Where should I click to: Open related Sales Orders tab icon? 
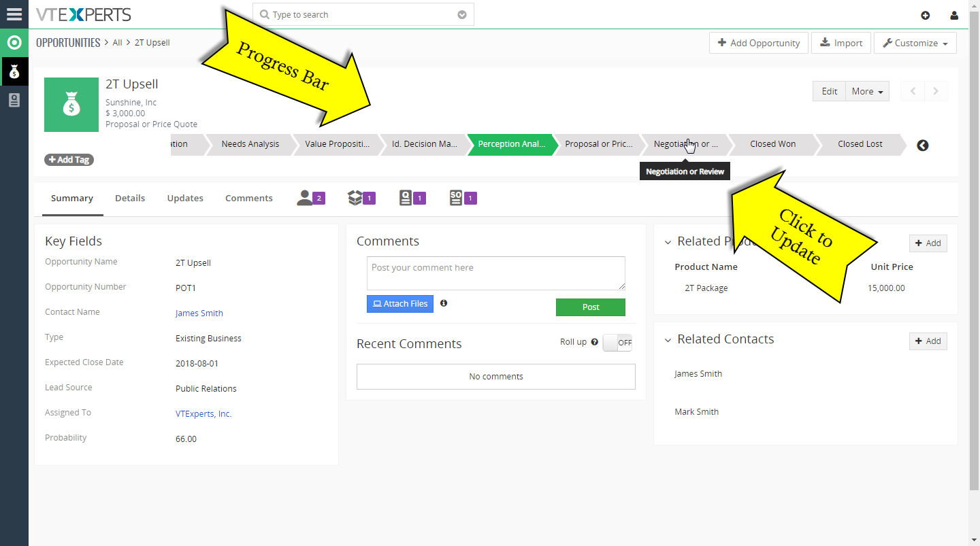point(463,198)
